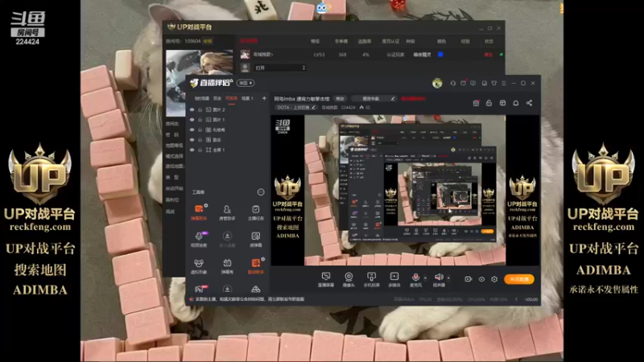Hide the 图片 1 source layer
The image size is (644, 362).
192,119
